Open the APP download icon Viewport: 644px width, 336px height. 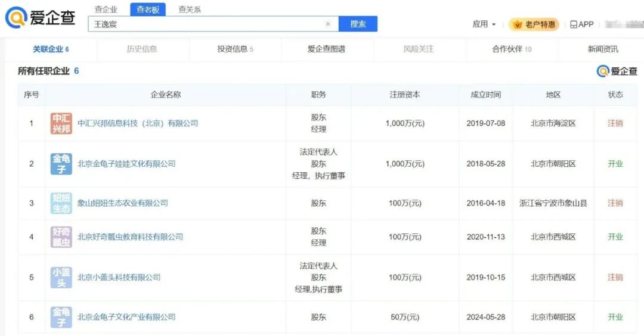[x=574, y=24]
